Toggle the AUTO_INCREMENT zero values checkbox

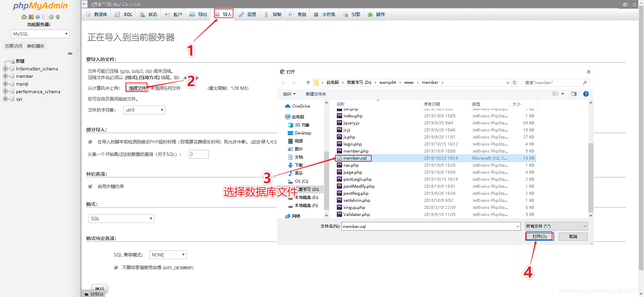coord(116,268)
